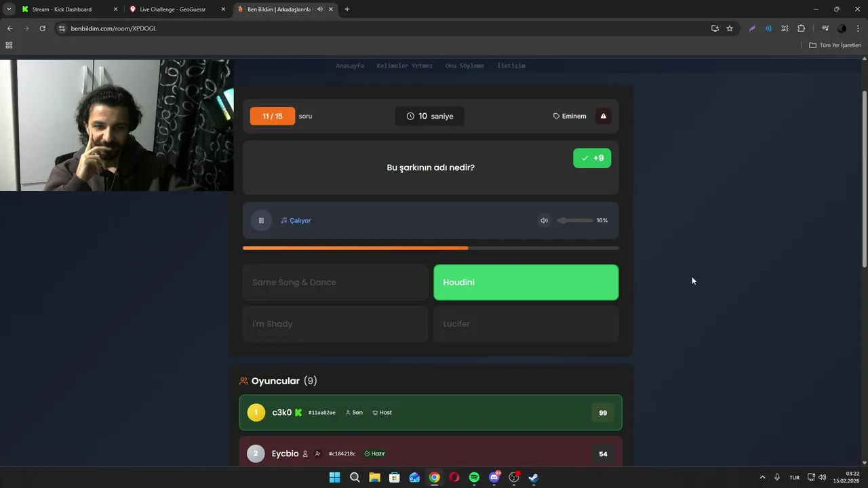The width and height of the screenshot is (868, 488).
Task: Click the Eminem category tag
Action: pos(570,116)
